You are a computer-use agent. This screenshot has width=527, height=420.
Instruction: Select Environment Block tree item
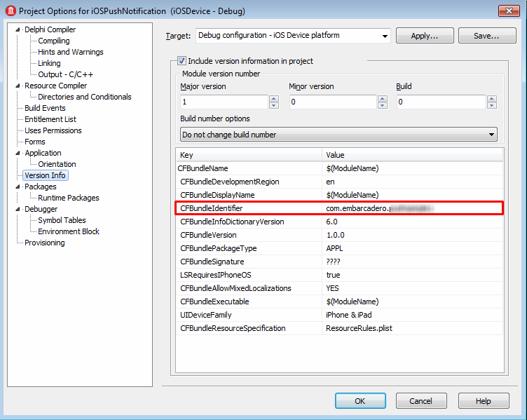point(69,231)
